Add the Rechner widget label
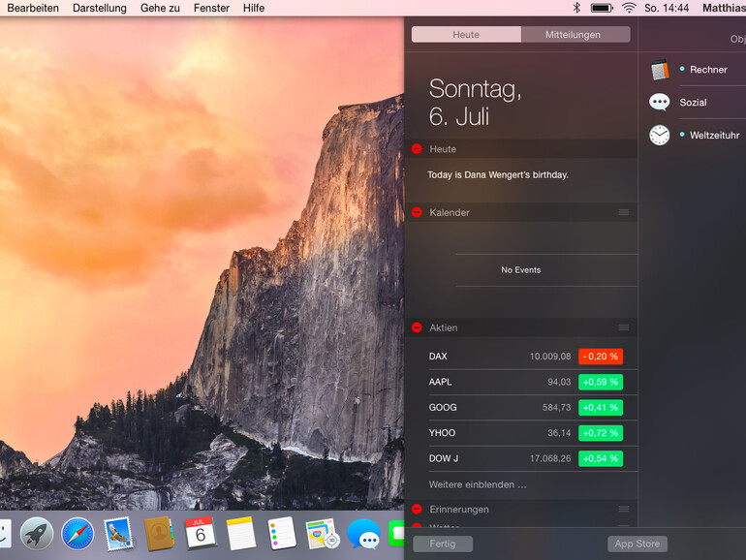This screenshot has width=746, height=560. coord(708,70)
